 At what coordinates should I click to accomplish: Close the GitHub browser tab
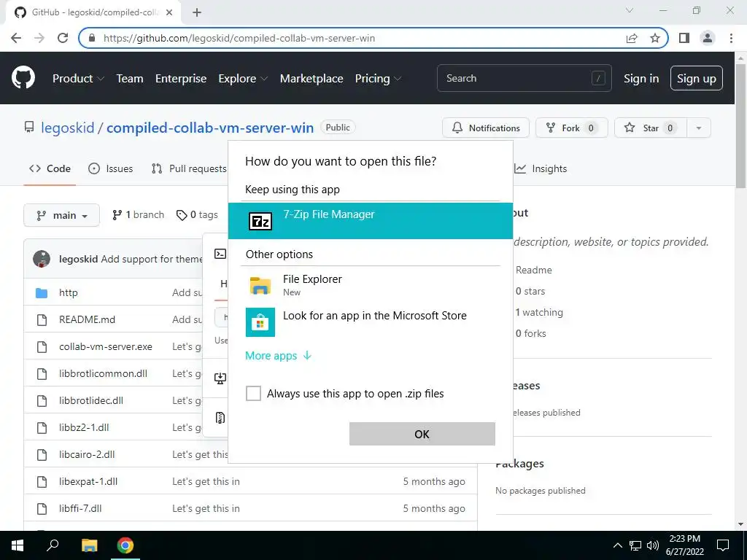coord(169,12)
